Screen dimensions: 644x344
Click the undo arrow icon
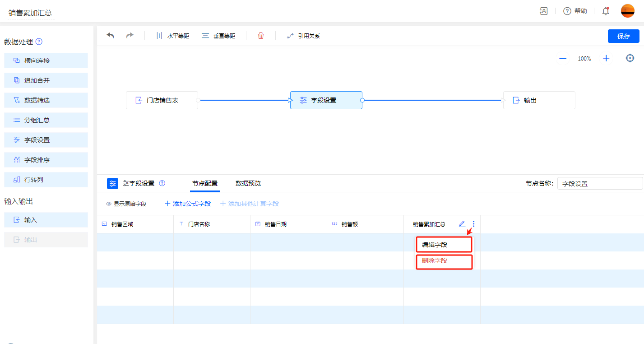(x=110, y=36)
